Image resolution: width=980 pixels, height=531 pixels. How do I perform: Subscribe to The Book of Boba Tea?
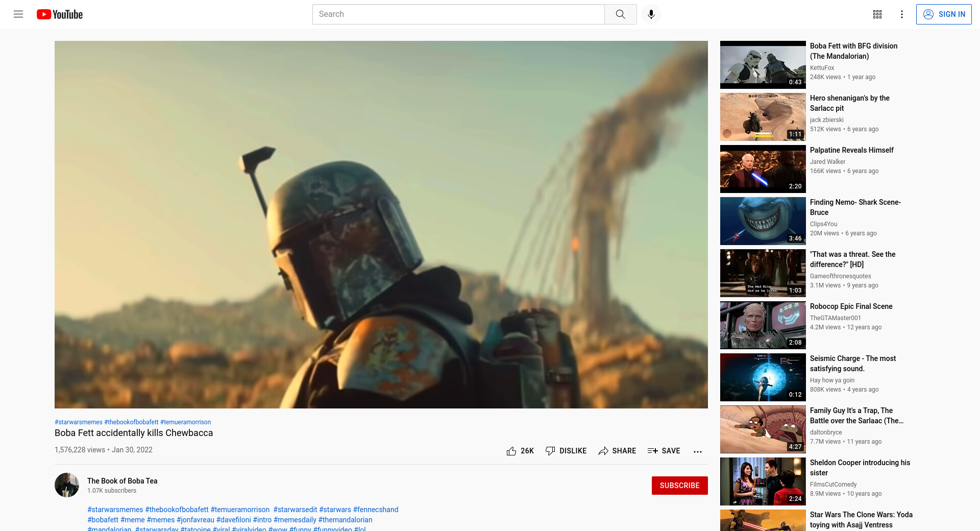pos(679,486)
